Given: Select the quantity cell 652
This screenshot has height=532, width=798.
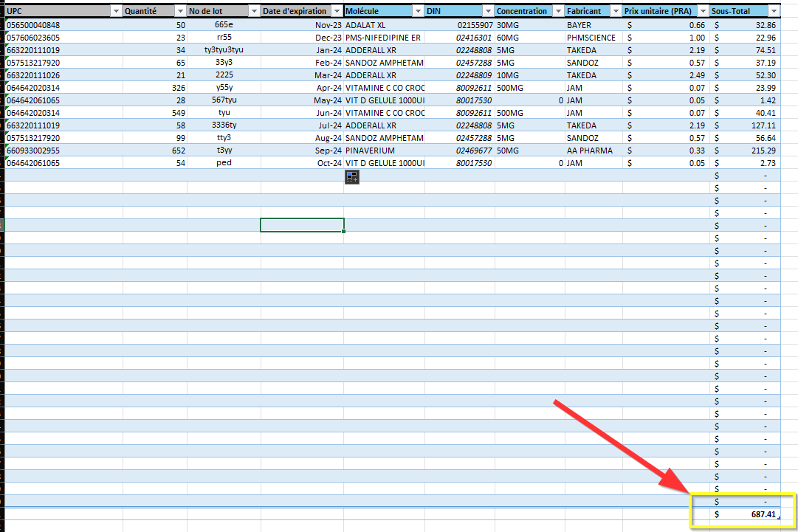Looking at the screenshot, I should click(155, 151).
